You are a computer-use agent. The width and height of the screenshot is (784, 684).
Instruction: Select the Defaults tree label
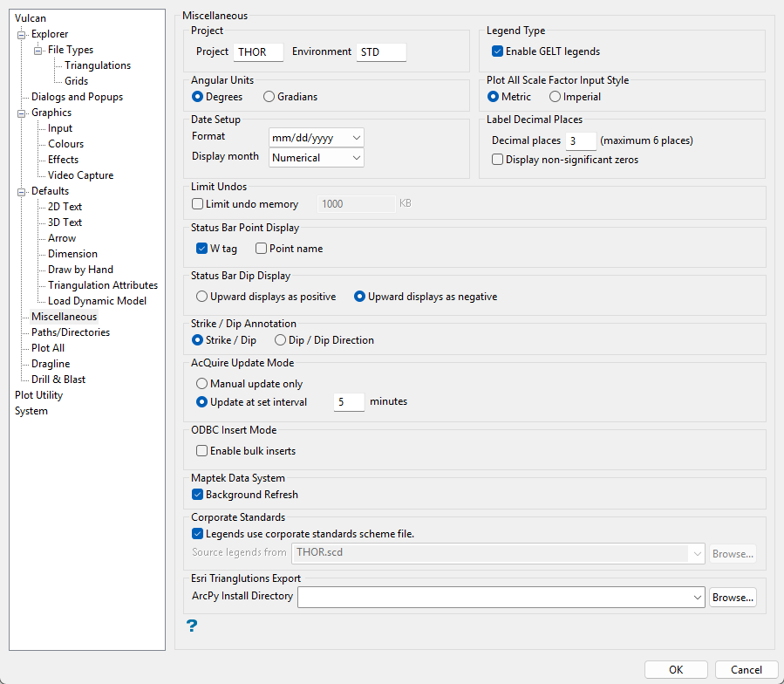tap(50, 191)
